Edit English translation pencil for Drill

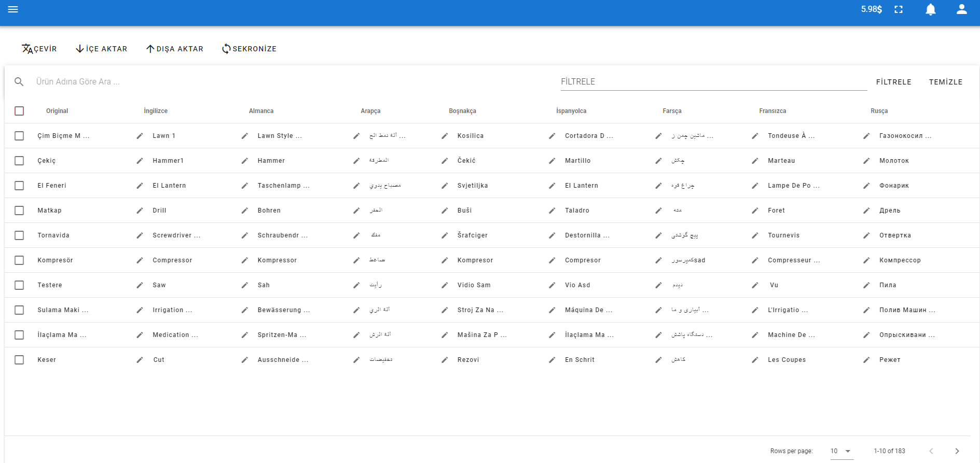[140, 211]
